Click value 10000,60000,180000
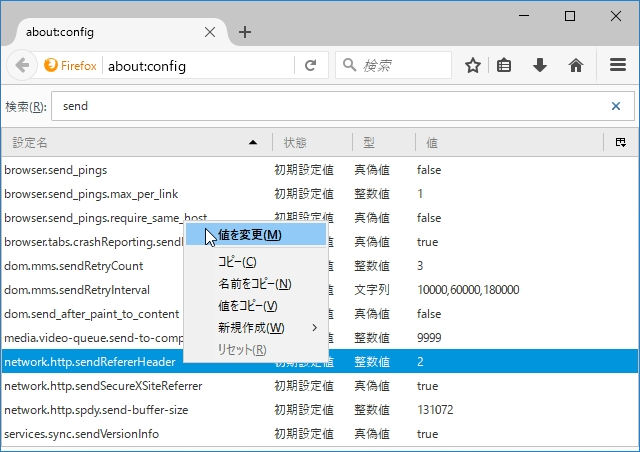 coord(468,290)
